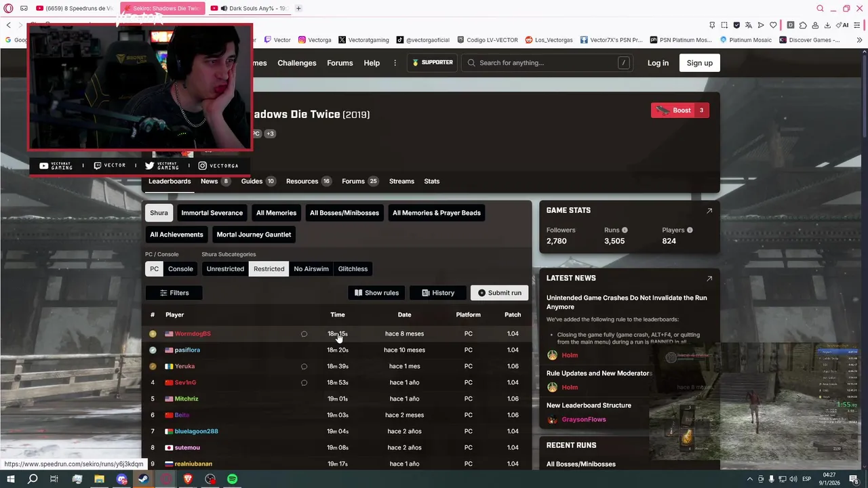Switch to the Leaderboards tab
This screenshot has width=868, height=488.
pyautogui.click(x=170, y=181)
